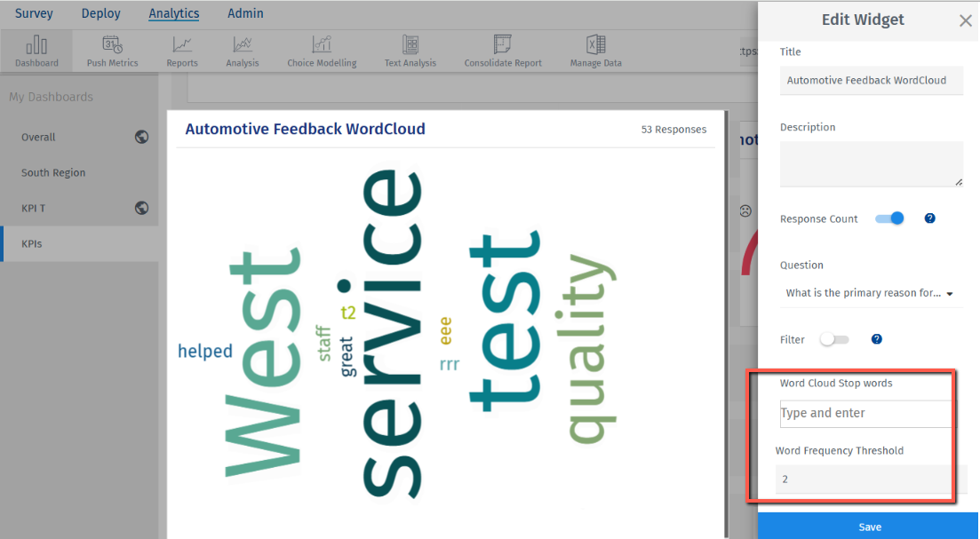Screen dimensions: 980x539
Task: Open the Dashboard toolbar icon
Action: point(36,51)
